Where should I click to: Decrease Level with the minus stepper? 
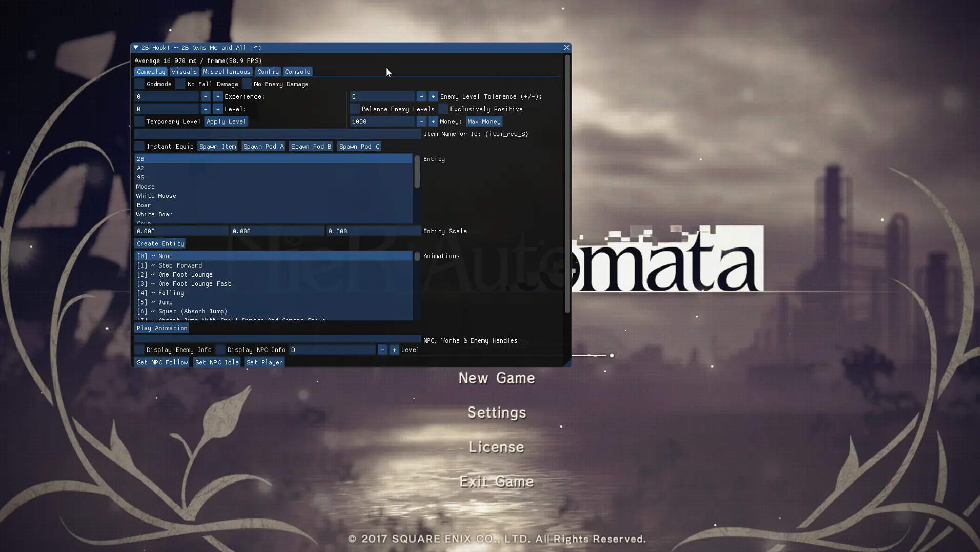point(206,109)
